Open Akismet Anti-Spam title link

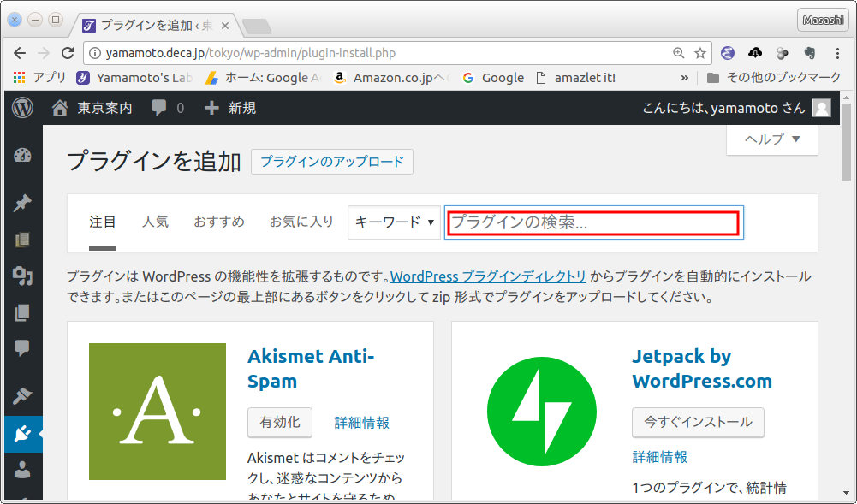coord(311,369)
